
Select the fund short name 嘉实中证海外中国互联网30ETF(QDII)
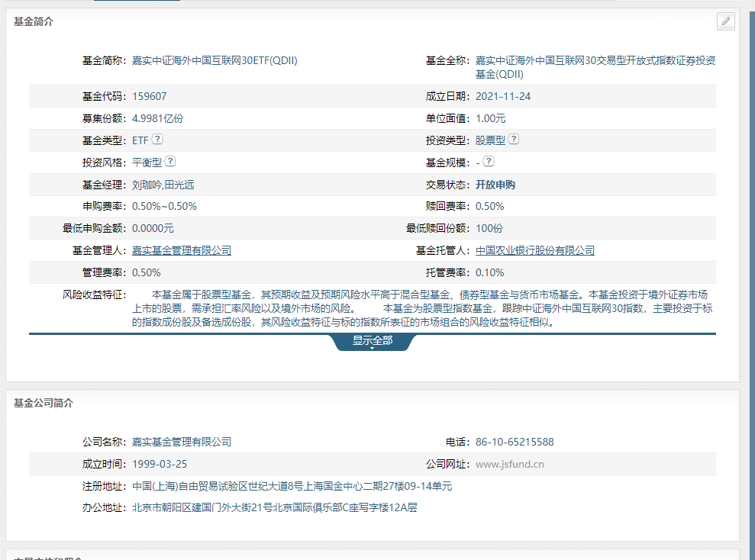point(215,60)
